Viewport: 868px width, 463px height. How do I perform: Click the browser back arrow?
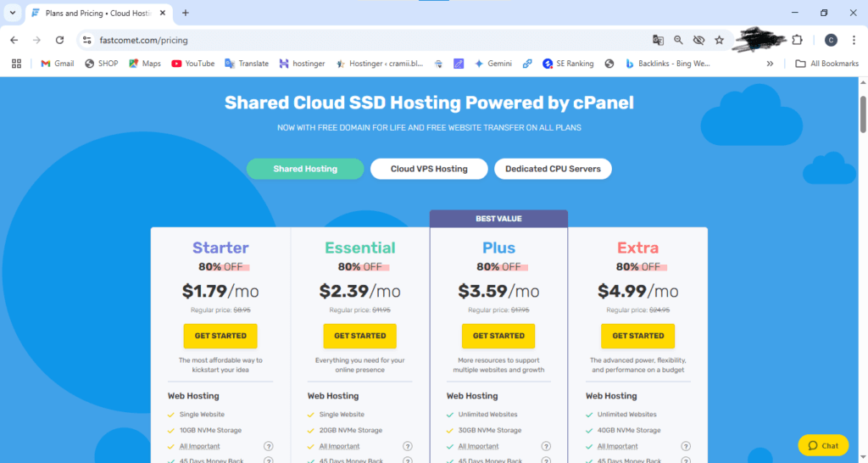click(x=14, y=40)
